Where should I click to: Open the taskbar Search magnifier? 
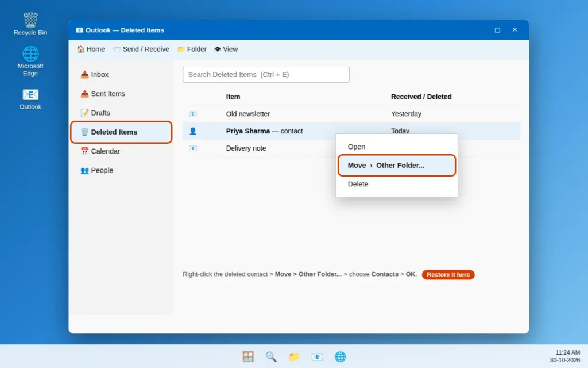pyautogui.click(x=271, y=356)
